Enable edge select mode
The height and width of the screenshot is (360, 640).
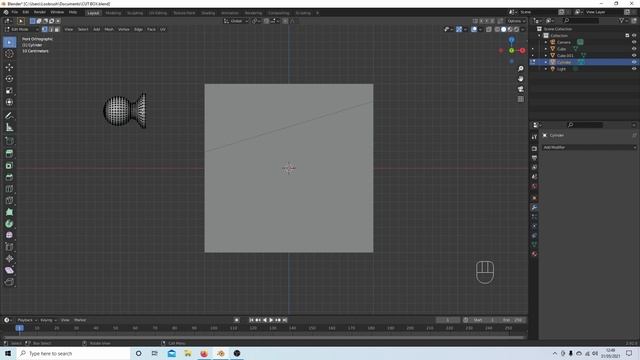(51, 29)
